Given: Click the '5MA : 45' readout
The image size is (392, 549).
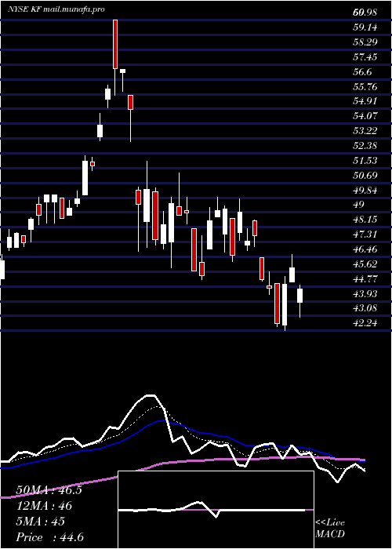Looking at the screenshot, I should pyautogui.click(x=40, y=522).
